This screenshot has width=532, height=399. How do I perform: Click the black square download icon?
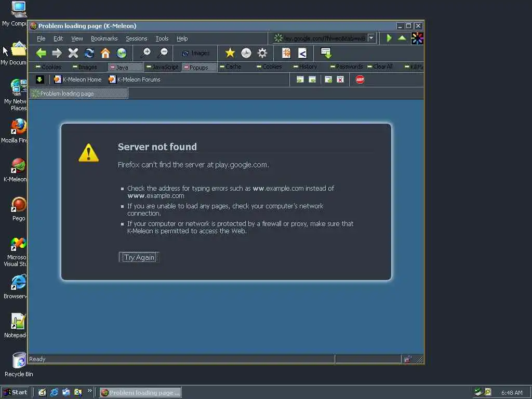(x=39, y=79)
